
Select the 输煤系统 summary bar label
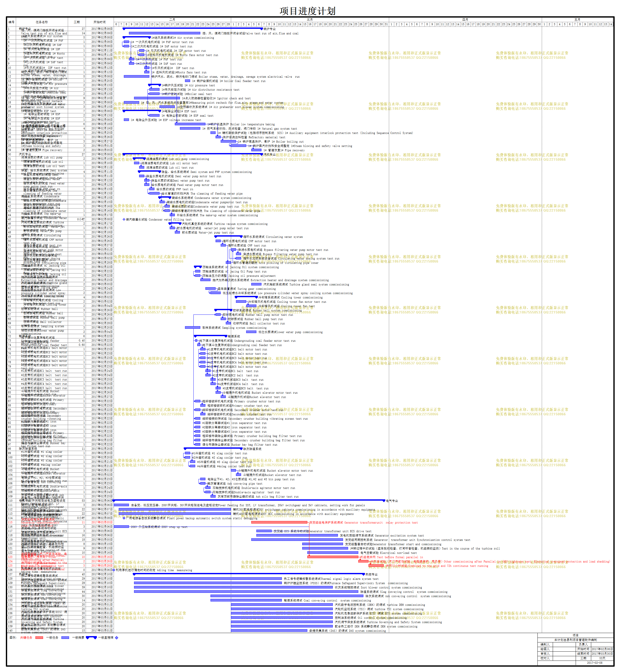[x=234, y=336]
